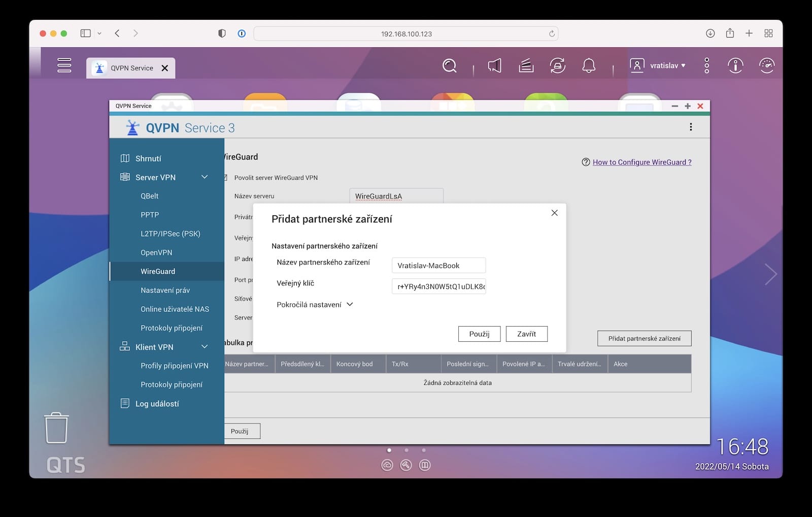The width and height of the screenshot is (812, 517).
Task: Click the user account avatar icon
Action: coord(636,66)
